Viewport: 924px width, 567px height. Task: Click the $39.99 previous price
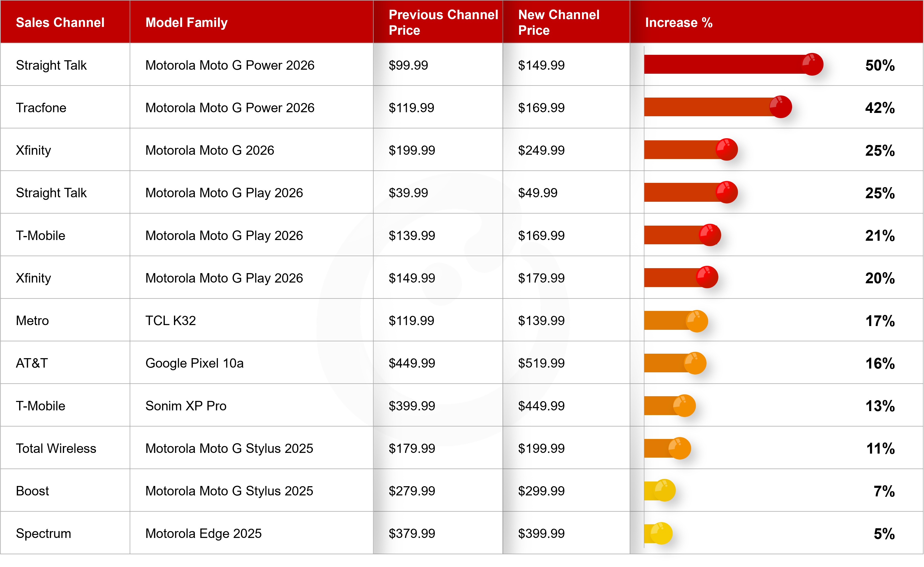coord(408,193)
